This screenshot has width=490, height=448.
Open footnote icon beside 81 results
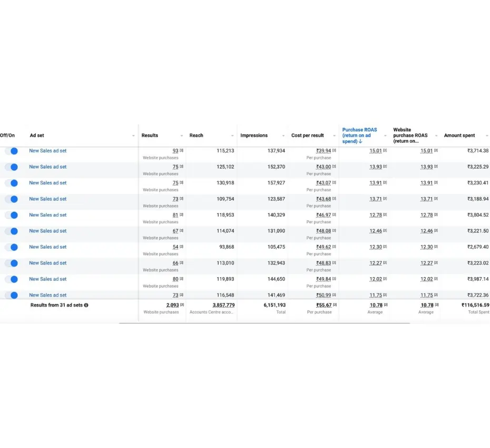click(x=182, y=215)
